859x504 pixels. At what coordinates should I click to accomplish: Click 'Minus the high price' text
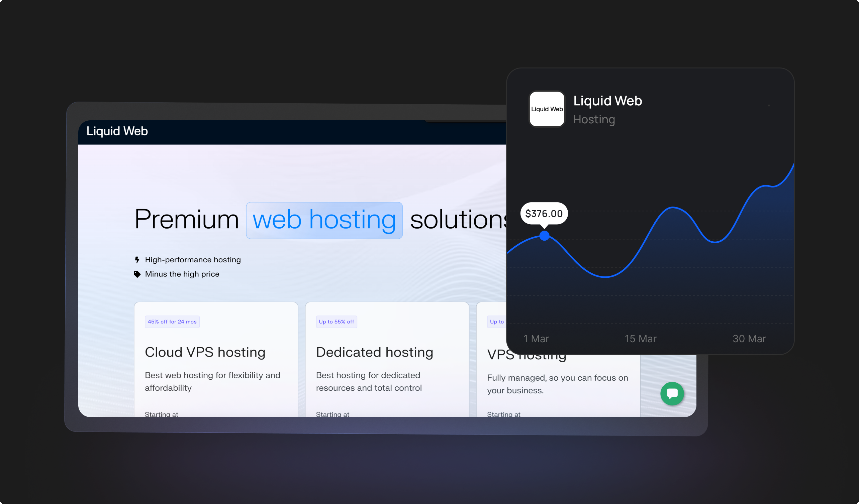tap(182, 274)
